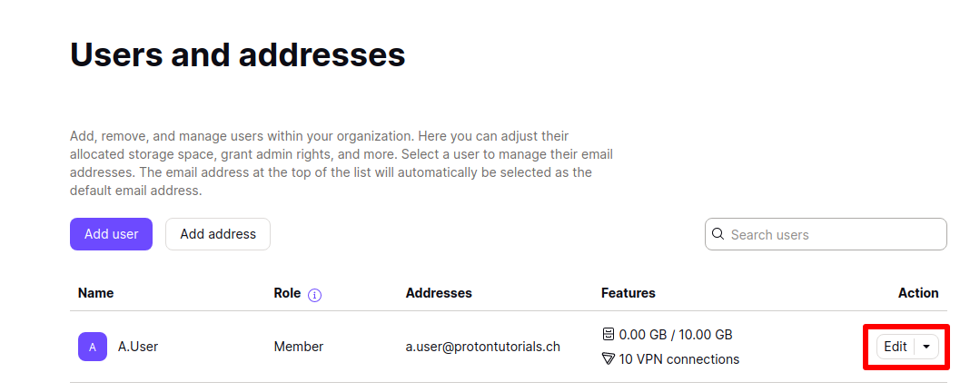Image resolution: width=980 pixels, height=392 pixels.
Task: Click the Edit button for A.User
Action: pyautogui.click(x=896, y=347)
